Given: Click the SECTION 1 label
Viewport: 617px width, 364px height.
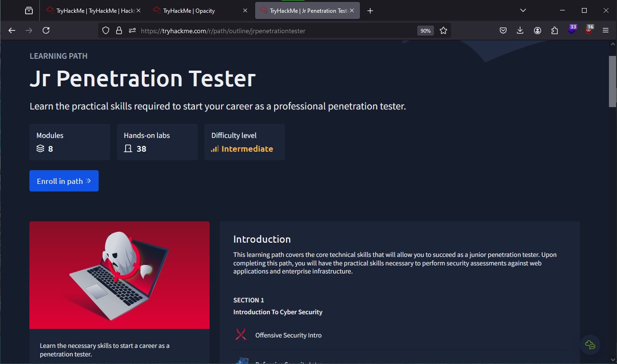Looking at the screenshot, I should 249,300.
